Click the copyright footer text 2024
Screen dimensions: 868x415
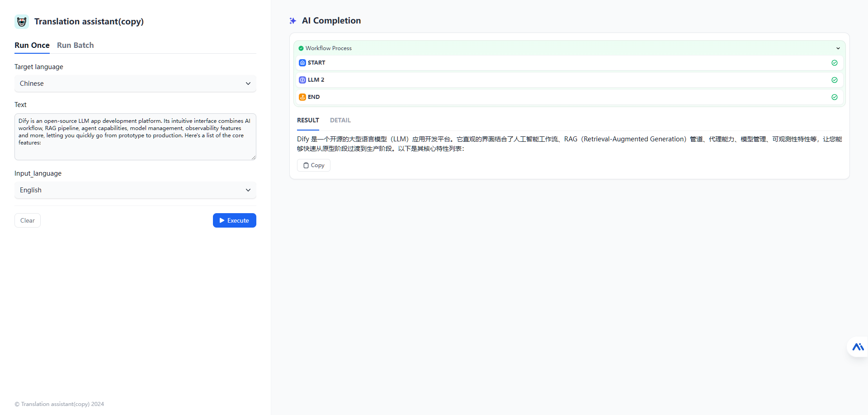(x=59, y=404)
